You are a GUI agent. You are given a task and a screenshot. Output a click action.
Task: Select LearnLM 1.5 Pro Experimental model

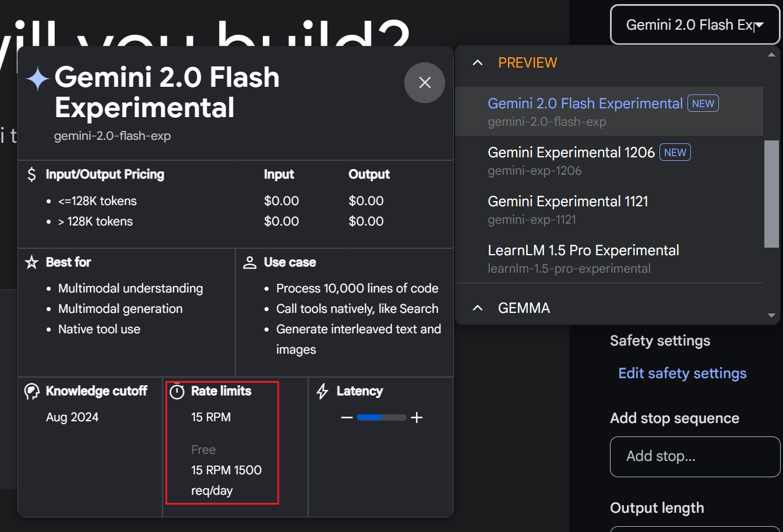(x=609, y=258)
